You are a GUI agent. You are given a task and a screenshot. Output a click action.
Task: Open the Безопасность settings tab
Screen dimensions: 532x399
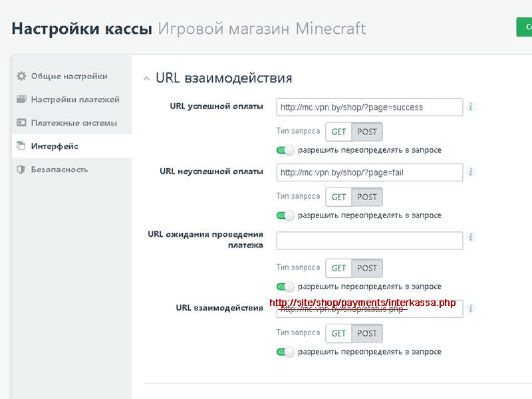coord(59,170)
